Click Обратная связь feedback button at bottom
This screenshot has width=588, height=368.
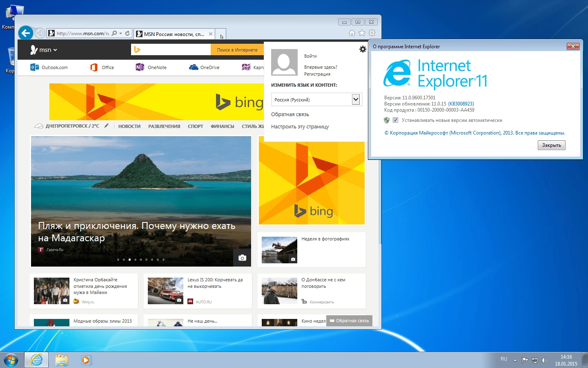click(x=350, y=321)
